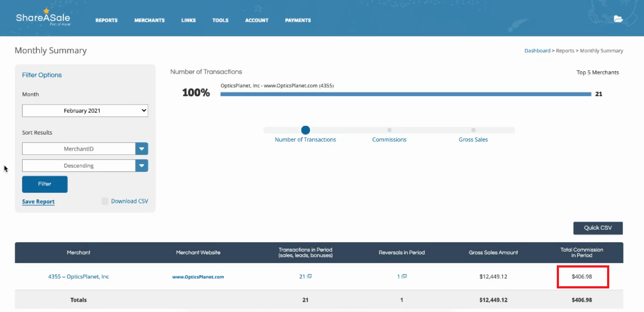This screenshot has height=312, width=644.
Task: Open reversals popup icon next to 1
Action: coord(405,276)
